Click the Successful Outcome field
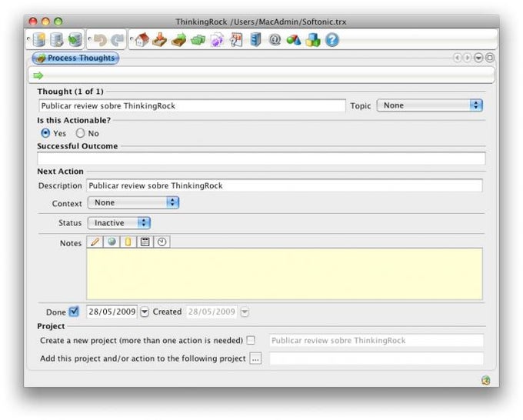 click(261, 158)
